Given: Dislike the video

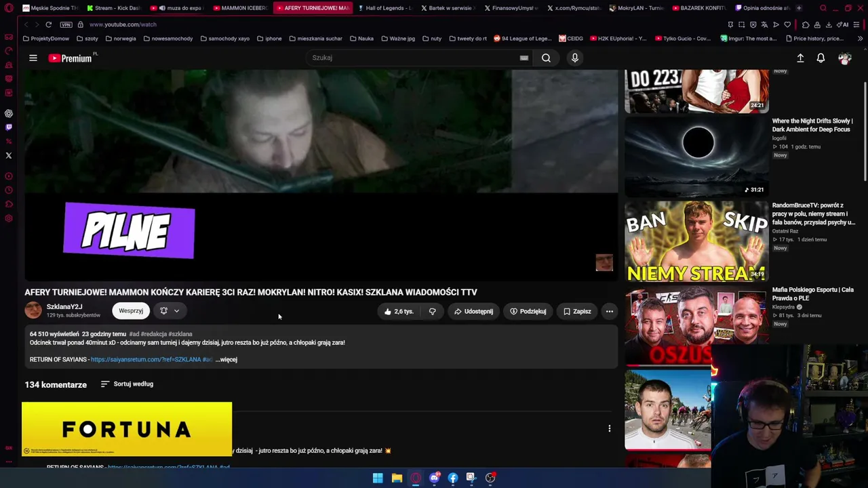Looking at the screenshot, I should coord(432,312).
